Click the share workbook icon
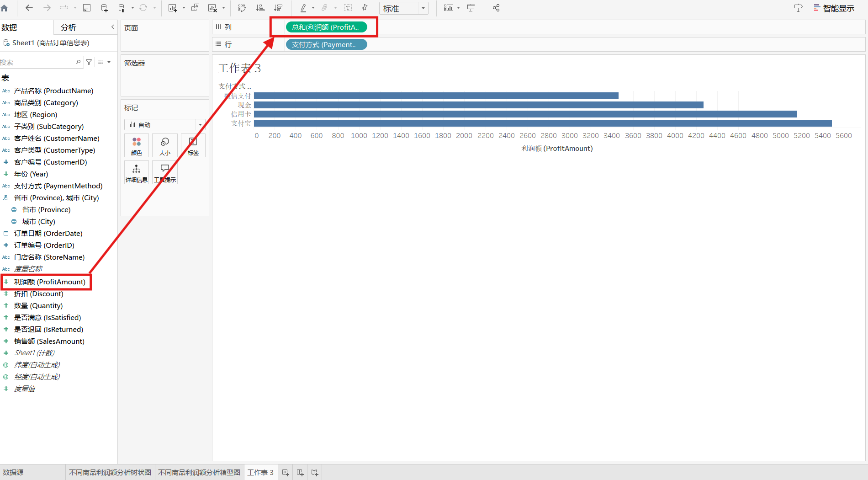 pos(496,8)
